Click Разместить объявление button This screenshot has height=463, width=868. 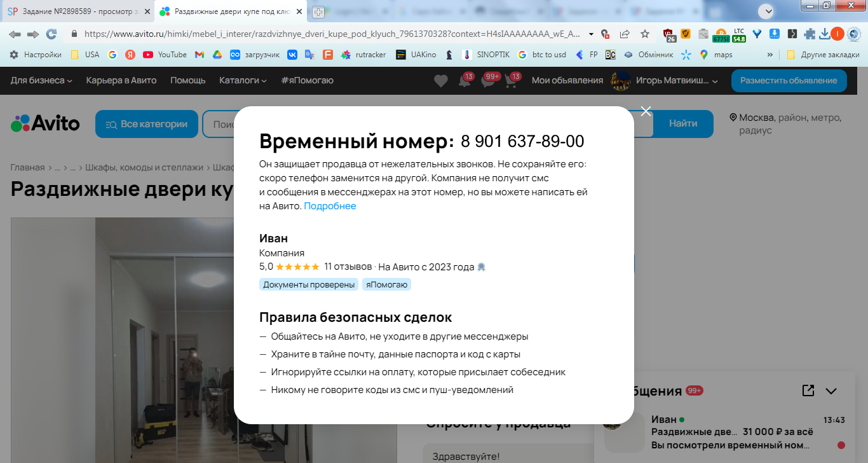click(x=789, y=80)
